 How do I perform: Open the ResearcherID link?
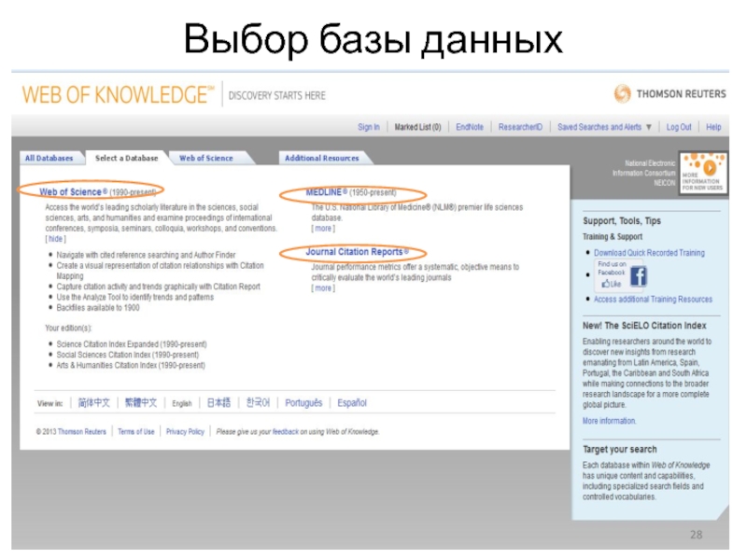pyautogui.click(x=520, y=127)
